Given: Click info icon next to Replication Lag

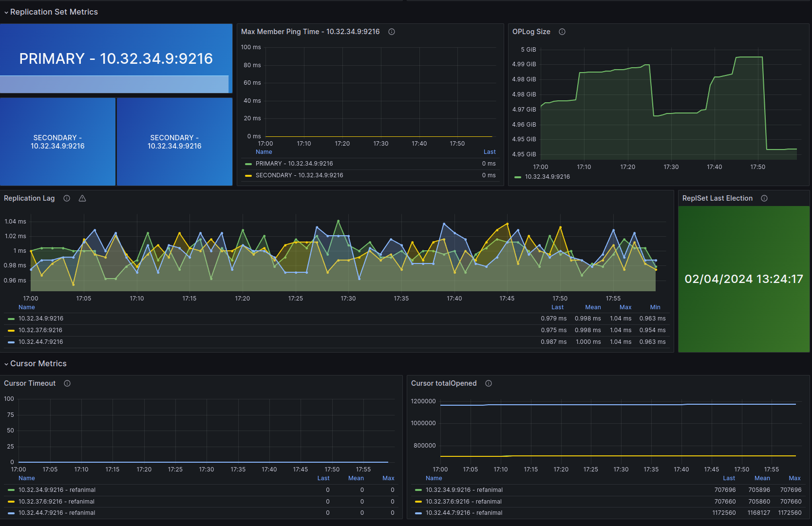Looking at the screenshot, I should point(67,198).
